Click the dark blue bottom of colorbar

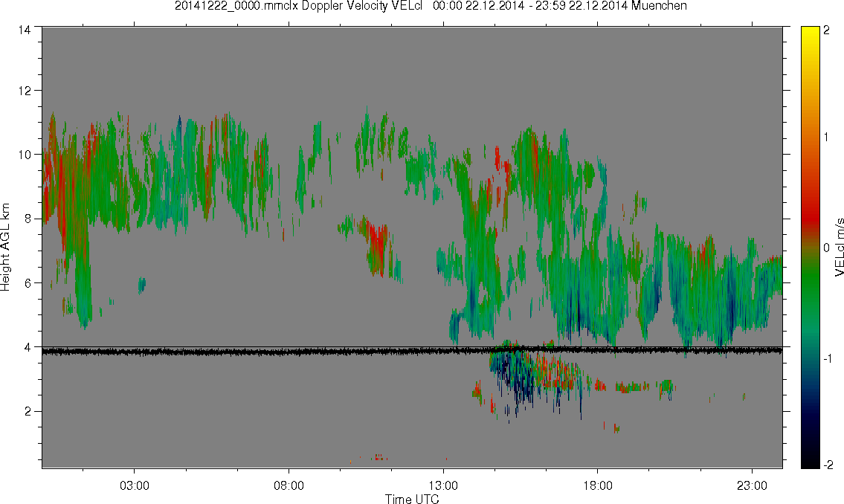click(x=810, y=425)
